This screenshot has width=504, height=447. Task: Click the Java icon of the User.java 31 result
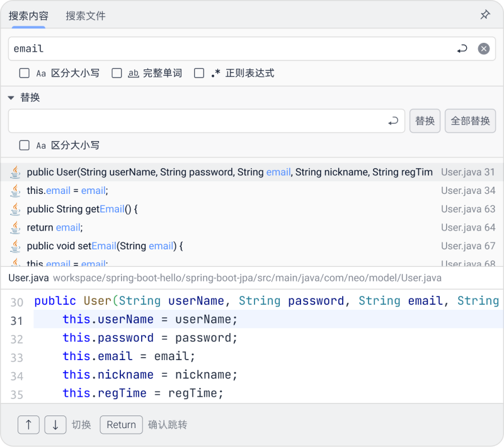[15, 172]
